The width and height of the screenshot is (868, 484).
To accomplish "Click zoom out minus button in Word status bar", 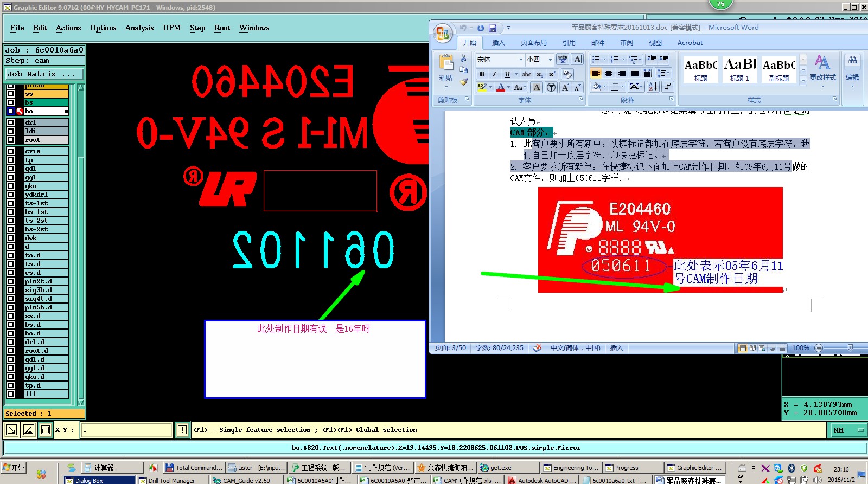I will point(819,348).
